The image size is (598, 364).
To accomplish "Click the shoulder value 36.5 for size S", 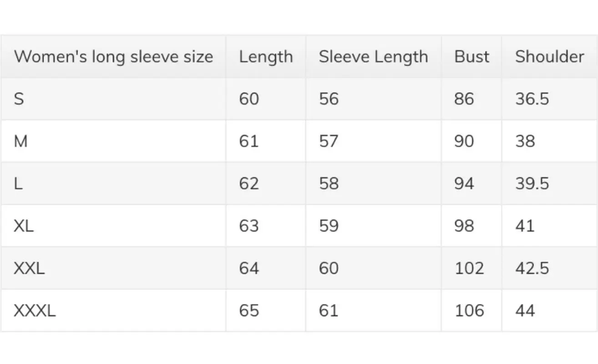I will (x=532, y=99).
